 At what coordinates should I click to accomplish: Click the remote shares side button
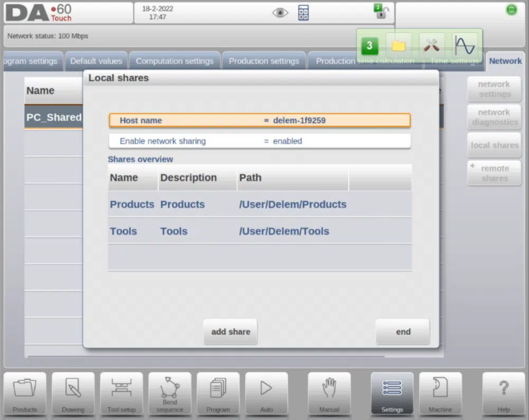click(x=494, y=173)
